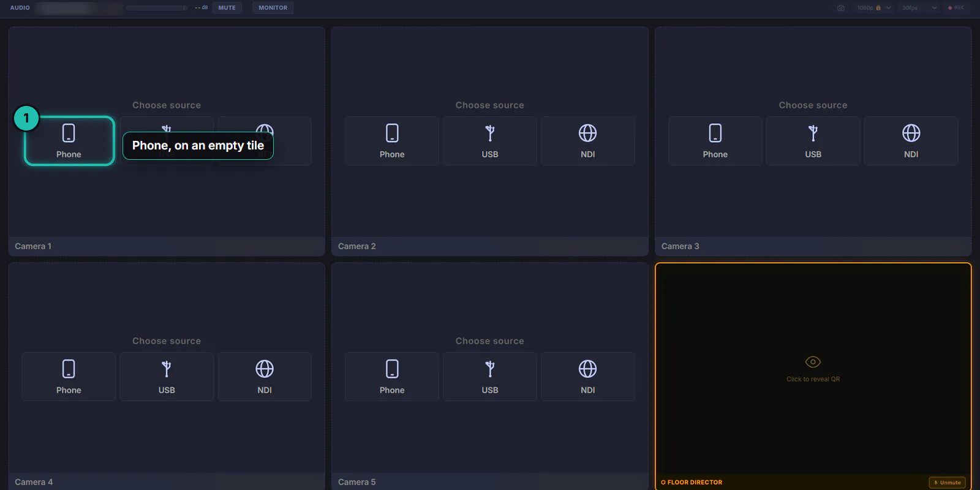Reveal the Floor Director QR via eye icon
Image resolution: width=980 pixels, height=490 pixels.
click(x=813, y=362)
